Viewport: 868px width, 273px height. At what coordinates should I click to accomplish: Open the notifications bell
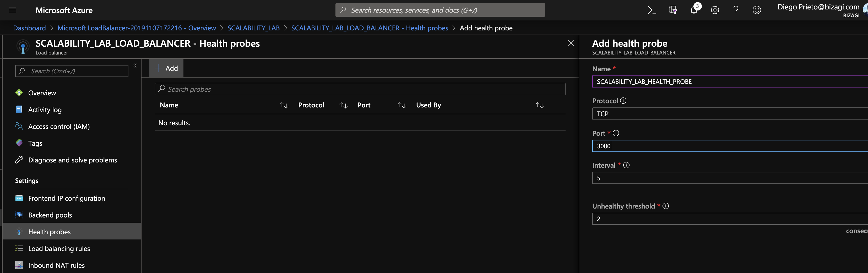click(x=694, y=10)
